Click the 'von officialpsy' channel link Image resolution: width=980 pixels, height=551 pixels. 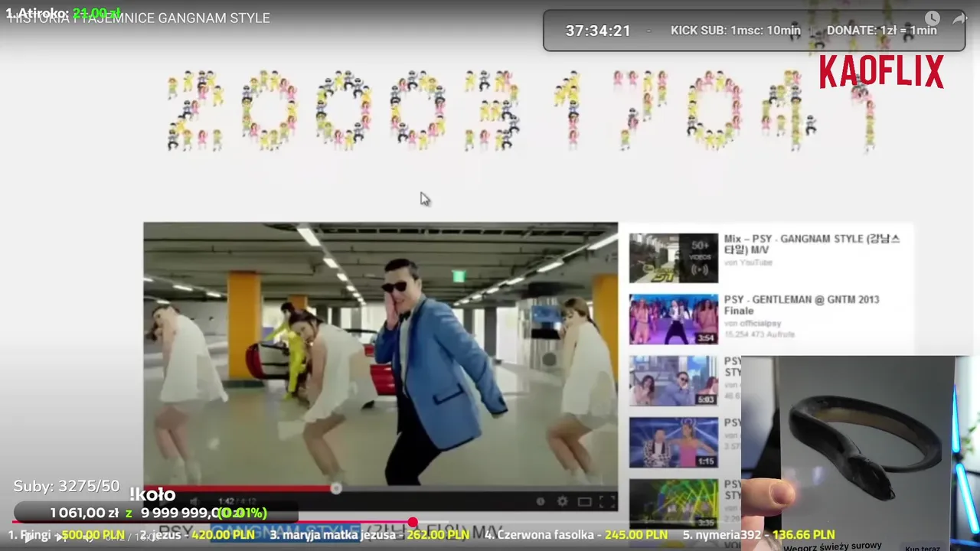click(753, 324)
